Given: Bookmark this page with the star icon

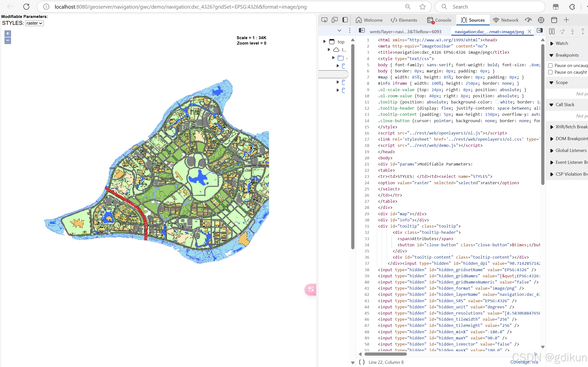Looking at the screenshot, I should (423, 7).
